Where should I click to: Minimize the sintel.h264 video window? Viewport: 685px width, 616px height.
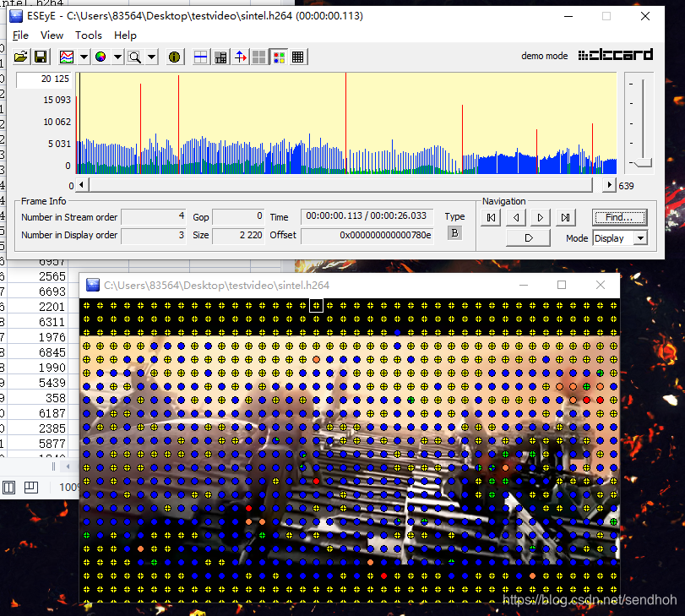[x=524, y=285]
